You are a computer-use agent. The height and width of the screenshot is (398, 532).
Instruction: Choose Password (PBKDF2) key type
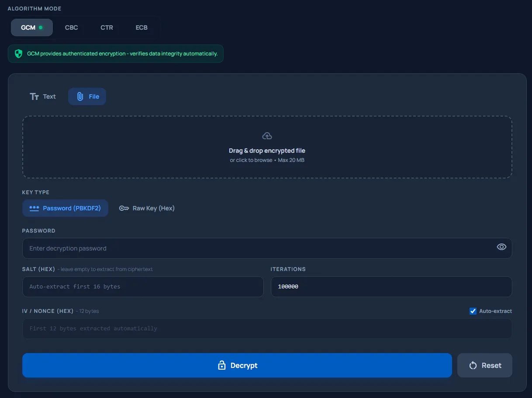click(65, 208)
